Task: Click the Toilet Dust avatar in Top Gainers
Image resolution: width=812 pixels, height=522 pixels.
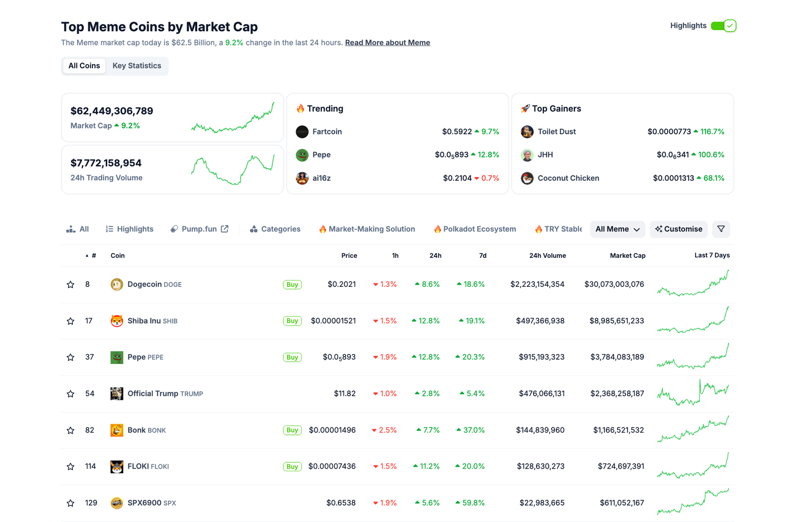Action: pyautogui.click(x=527, y=132)
